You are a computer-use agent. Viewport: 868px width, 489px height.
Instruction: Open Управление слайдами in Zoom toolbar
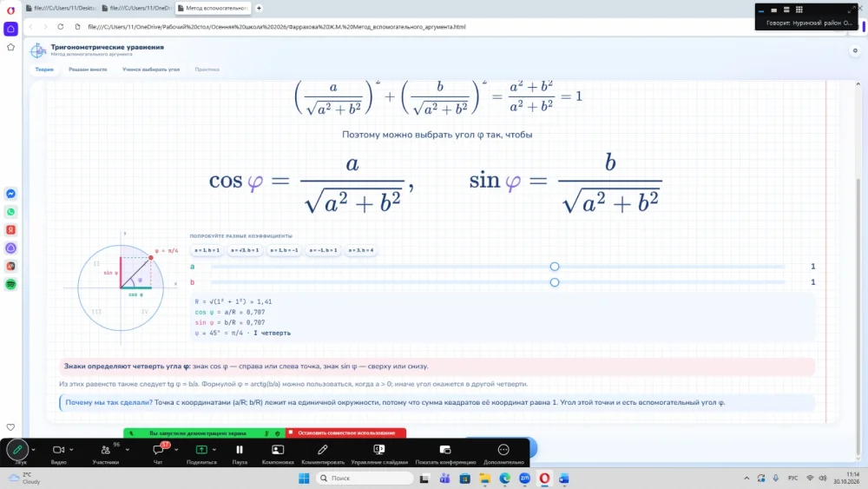pos(379,450)
